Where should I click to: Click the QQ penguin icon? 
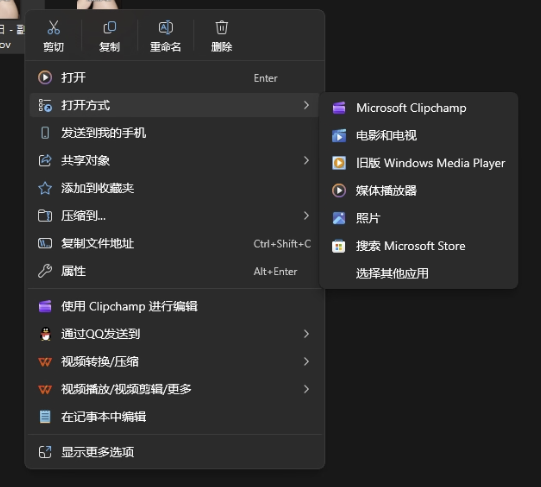[x=46, y=334]
